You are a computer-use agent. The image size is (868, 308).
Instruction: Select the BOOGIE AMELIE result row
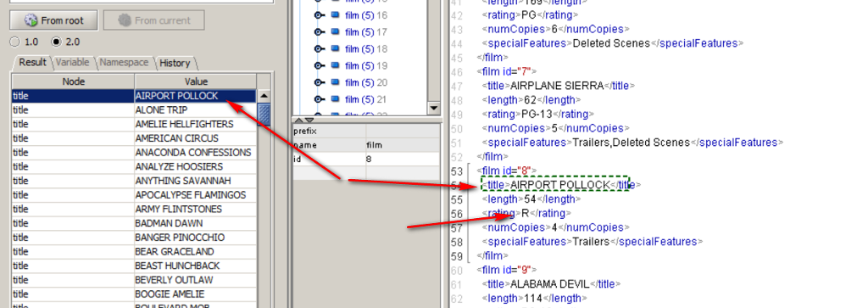coord(135,294)
